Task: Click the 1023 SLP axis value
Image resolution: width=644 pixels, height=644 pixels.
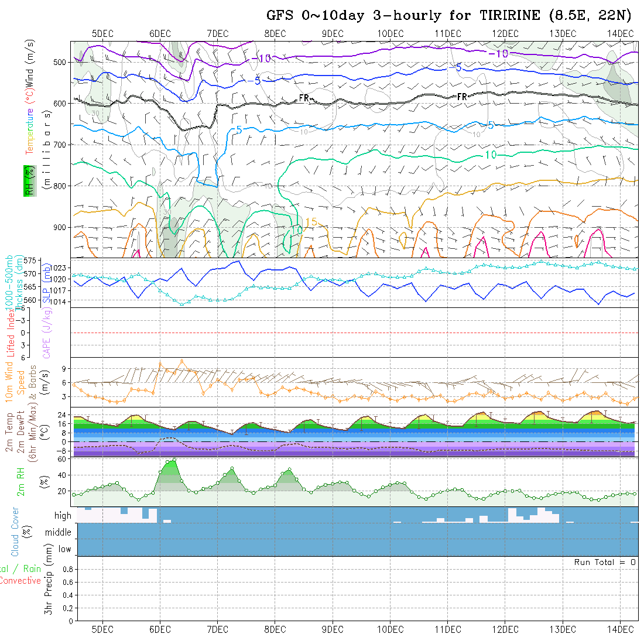Action: coord(58,268)
